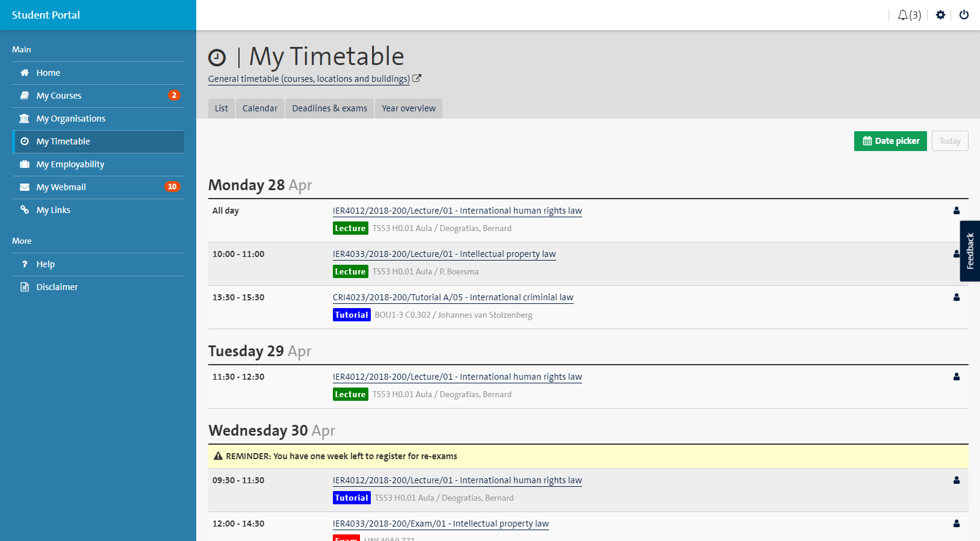This screenshot has width=980, height=541.
Task: Click the Wednesday 30 Apr heading
Action: pos(271,430)
